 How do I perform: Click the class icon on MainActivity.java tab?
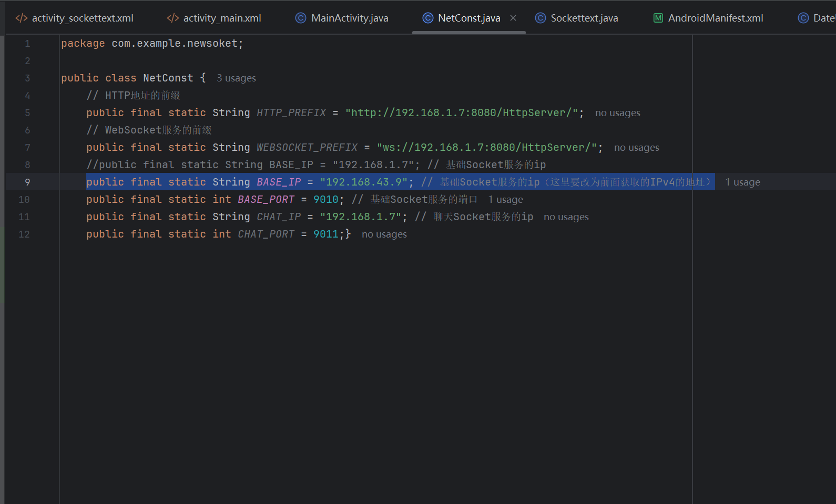pyautogui.click(x=301, y=18)
